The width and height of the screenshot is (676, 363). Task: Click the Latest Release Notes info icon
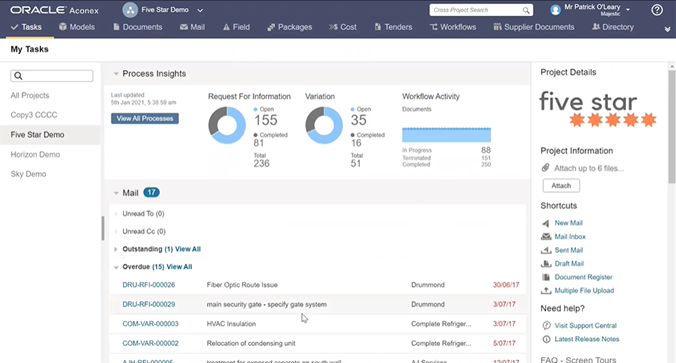[546, 339]
